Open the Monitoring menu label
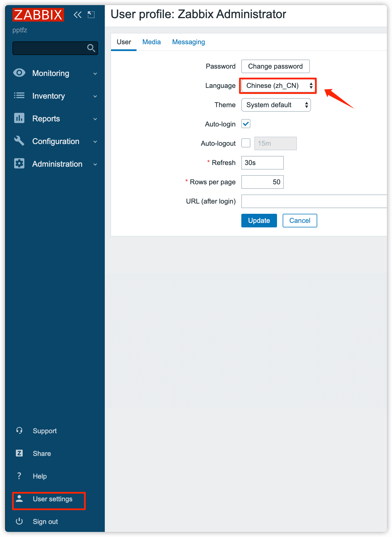Viewport: 392px width, 537px height. point(51,73)
